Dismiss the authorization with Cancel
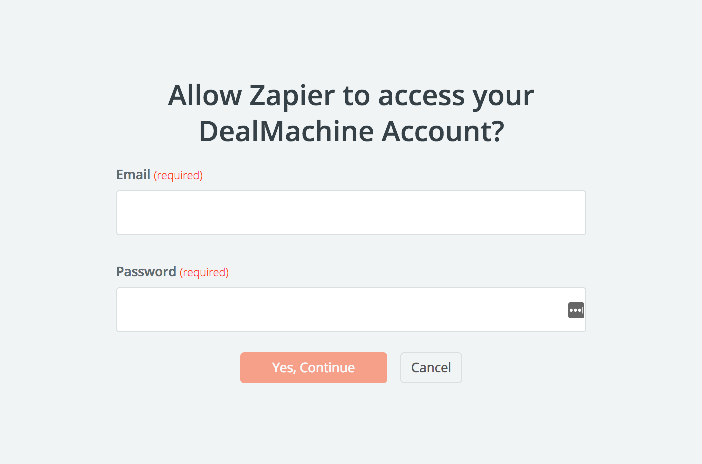702x464 pixels. [431, 367]
